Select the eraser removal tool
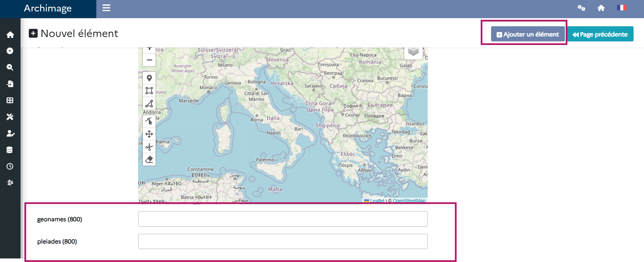The width and height of the screenshot is (644, 262). 149,159
